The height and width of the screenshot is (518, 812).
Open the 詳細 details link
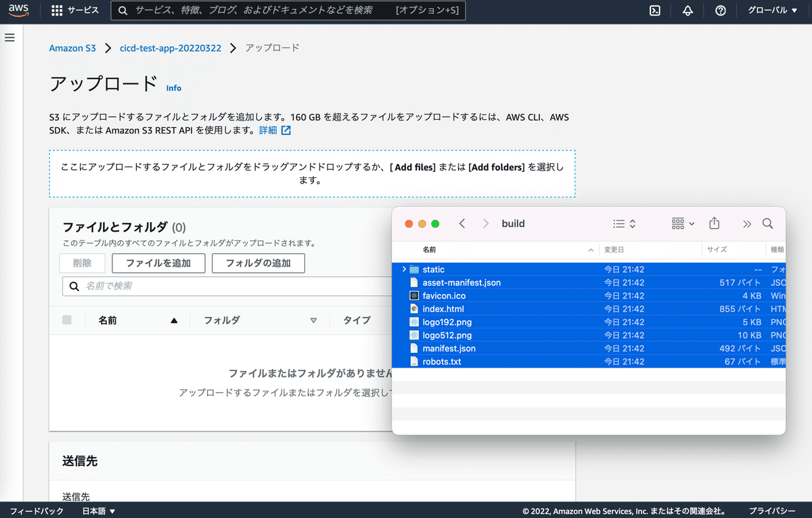(x=268, y=130)
